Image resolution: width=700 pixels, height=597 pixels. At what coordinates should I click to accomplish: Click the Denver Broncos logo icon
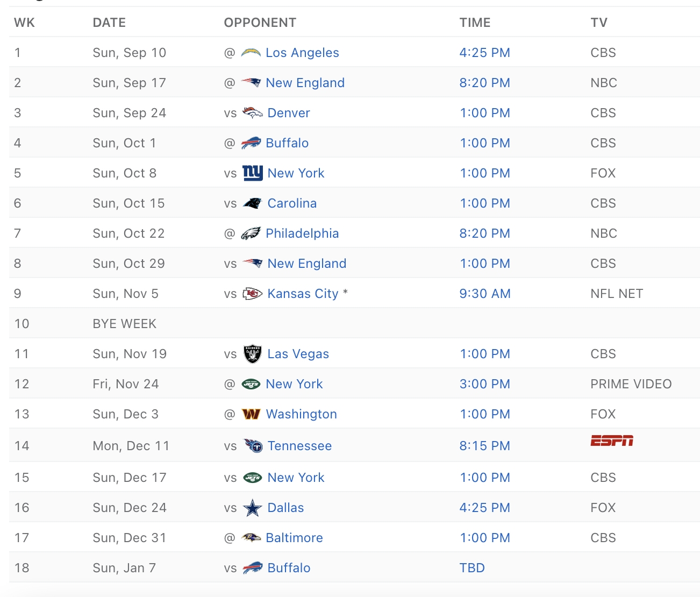point(252,113)
